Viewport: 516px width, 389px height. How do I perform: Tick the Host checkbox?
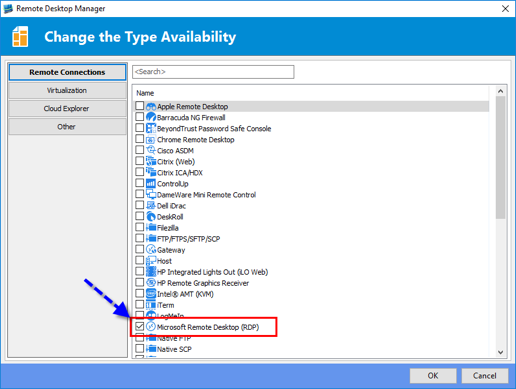pyautogui.click(x=140, y=260)
